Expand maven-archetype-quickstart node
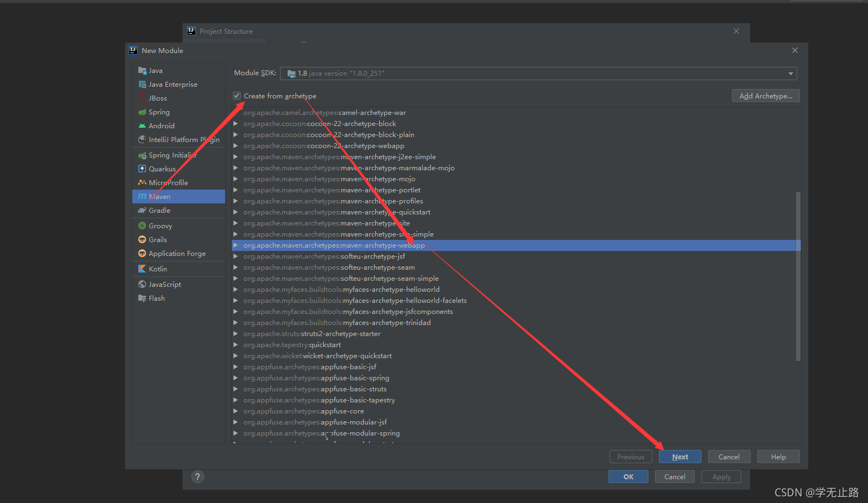868x503 pixels. pyautogui.click(x=236, y=212)
